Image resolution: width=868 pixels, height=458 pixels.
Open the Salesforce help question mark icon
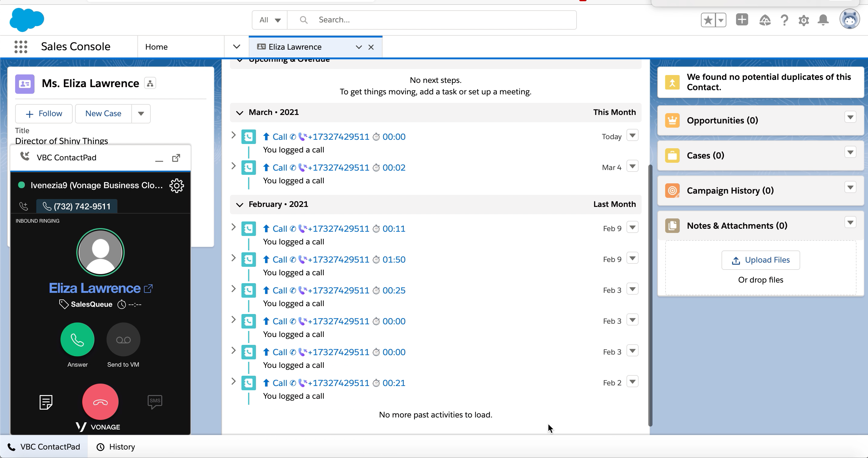click(x=784, y=20)
